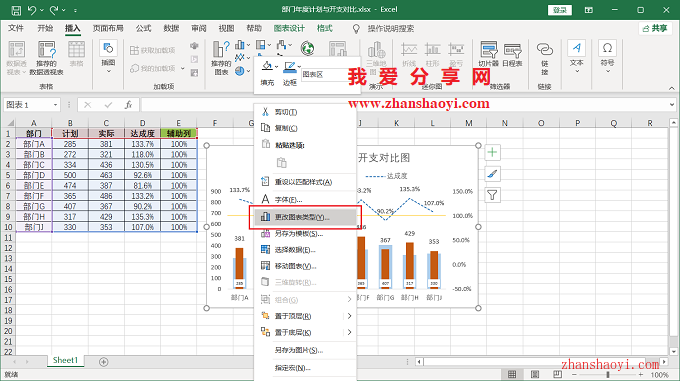Collapse the ribbon with the chevron
Viewport: 680px width, 381px height.
tap(671, 88)
